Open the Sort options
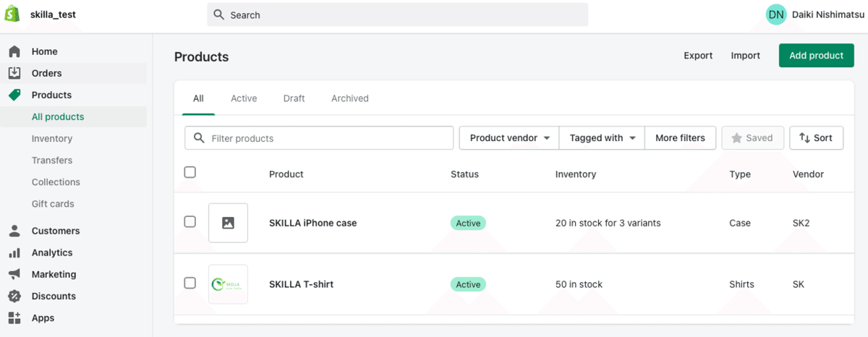 click(x=816, y=138)
